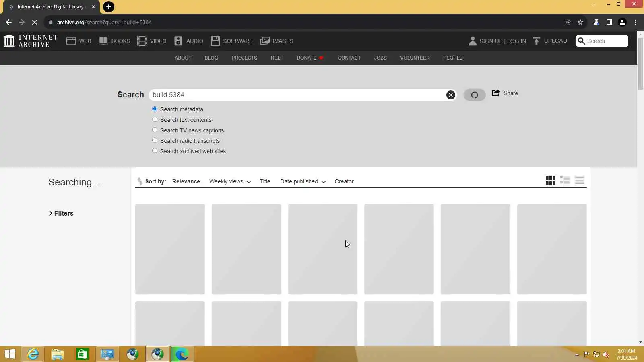Open the Projects menu item
Viewport: 644px width, 362px height.
point(244,58)
